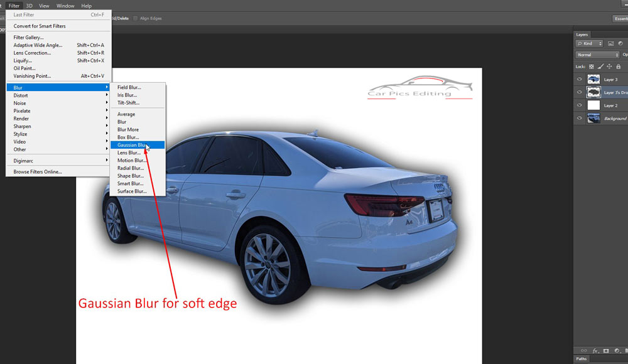This screenshot has height=364, width=628.
Task: Expand the Stylize submenu
Action: coord(58,134)
